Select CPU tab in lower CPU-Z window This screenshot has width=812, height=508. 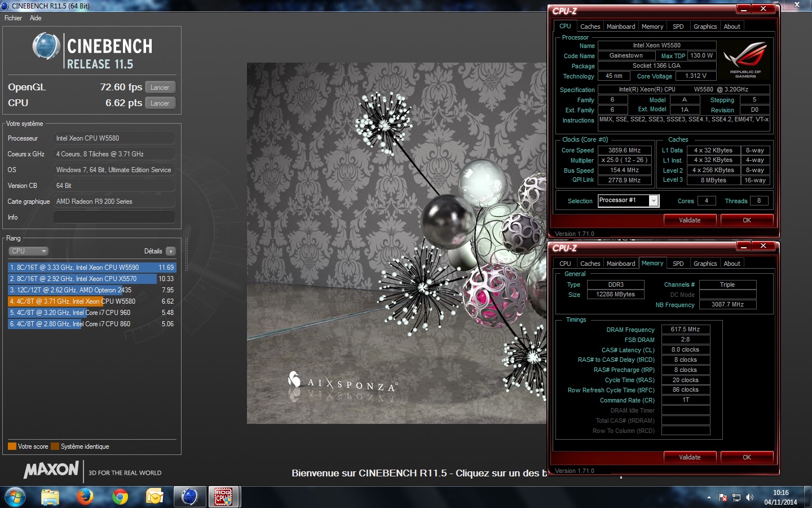pos(565,264)
